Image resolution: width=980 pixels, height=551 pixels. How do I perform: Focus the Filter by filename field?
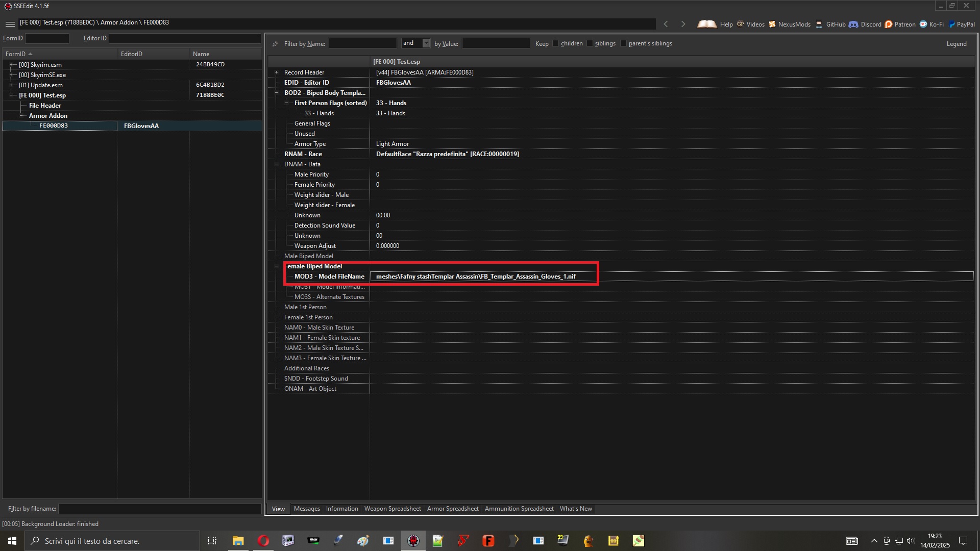coord(160,509)
